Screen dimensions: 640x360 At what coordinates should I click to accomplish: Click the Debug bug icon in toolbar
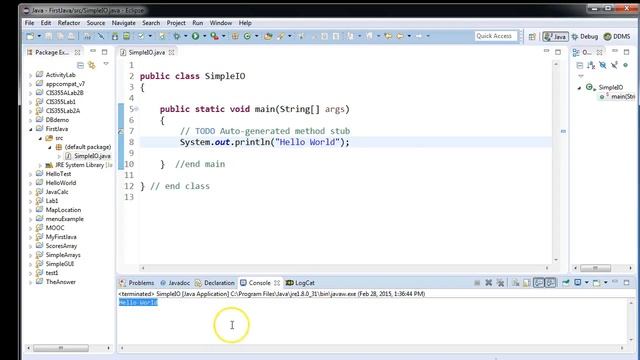[x=177, y=36]
